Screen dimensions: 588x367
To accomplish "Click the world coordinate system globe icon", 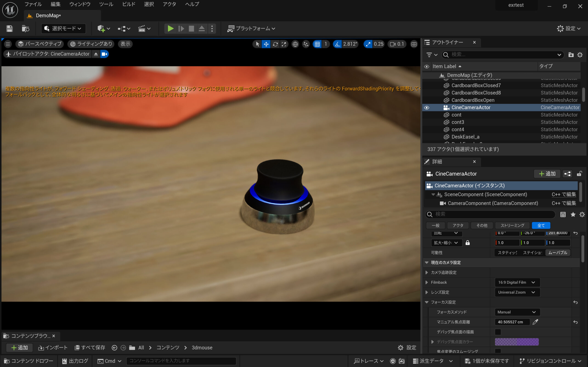I will tap(295, 44).
